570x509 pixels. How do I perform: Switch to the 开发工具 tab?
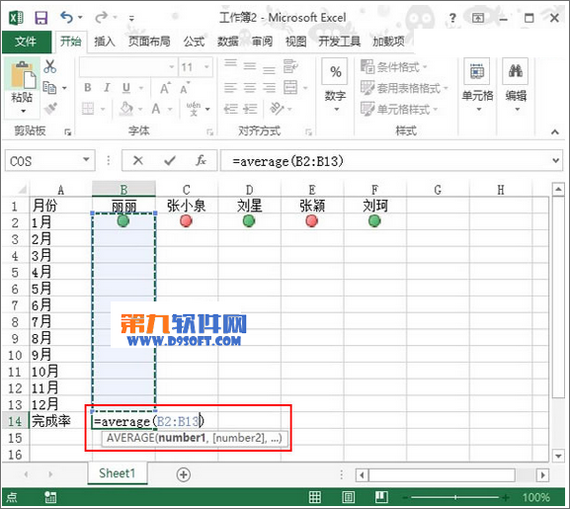[339, 41]
